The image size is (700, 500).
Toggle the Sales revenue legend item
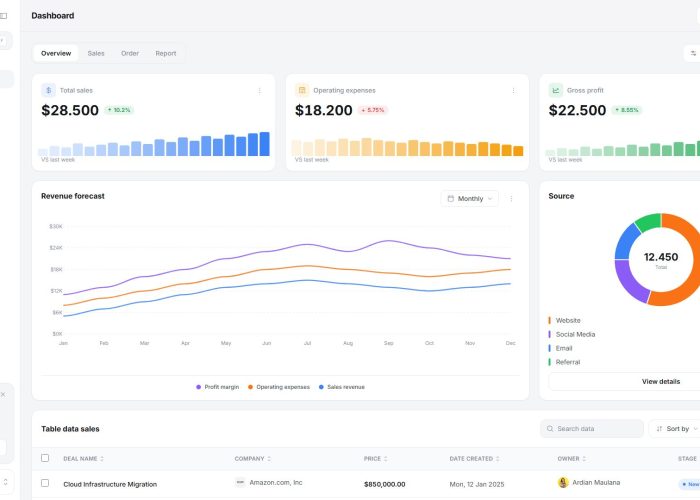342,387
